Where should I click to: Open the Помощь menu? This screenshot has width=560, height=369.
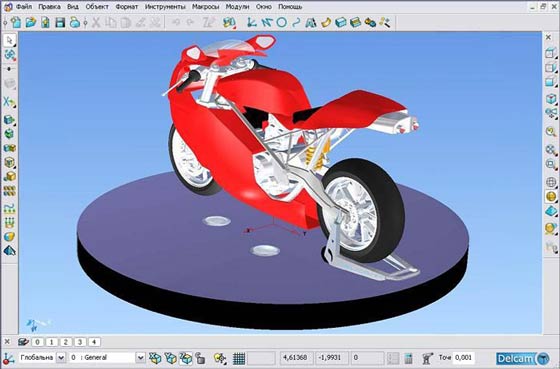tap(290, 6)
